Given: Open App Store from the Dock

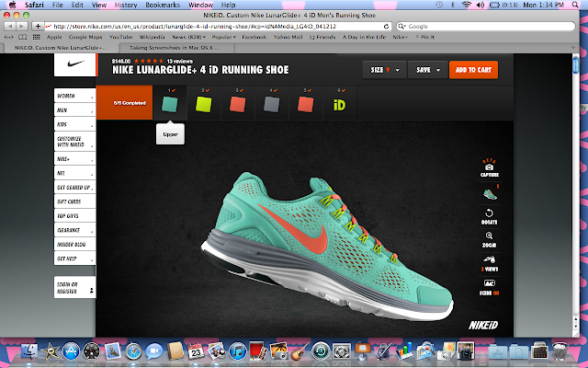Looking at the screenshot, I should (71, 351).
